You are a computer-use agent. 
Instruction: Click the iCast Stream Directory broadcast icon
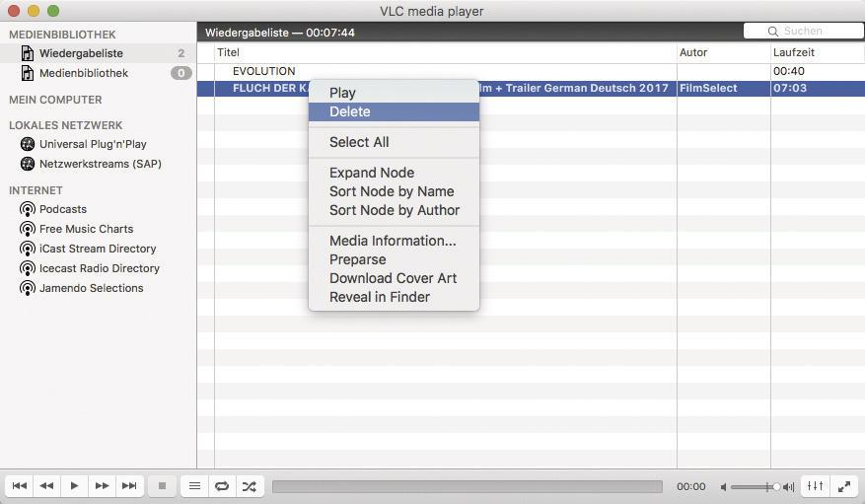tap(27, 250)
